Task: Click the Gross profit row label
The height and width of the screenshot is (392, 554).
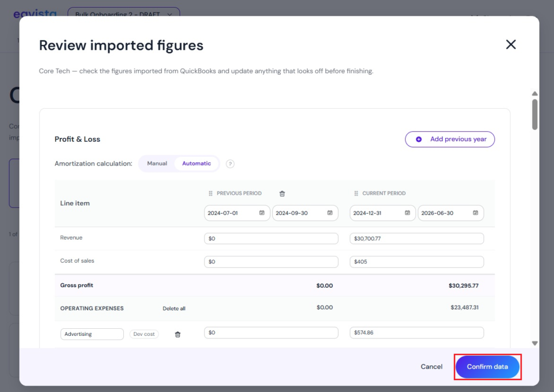Action: [x=77, y=285]
